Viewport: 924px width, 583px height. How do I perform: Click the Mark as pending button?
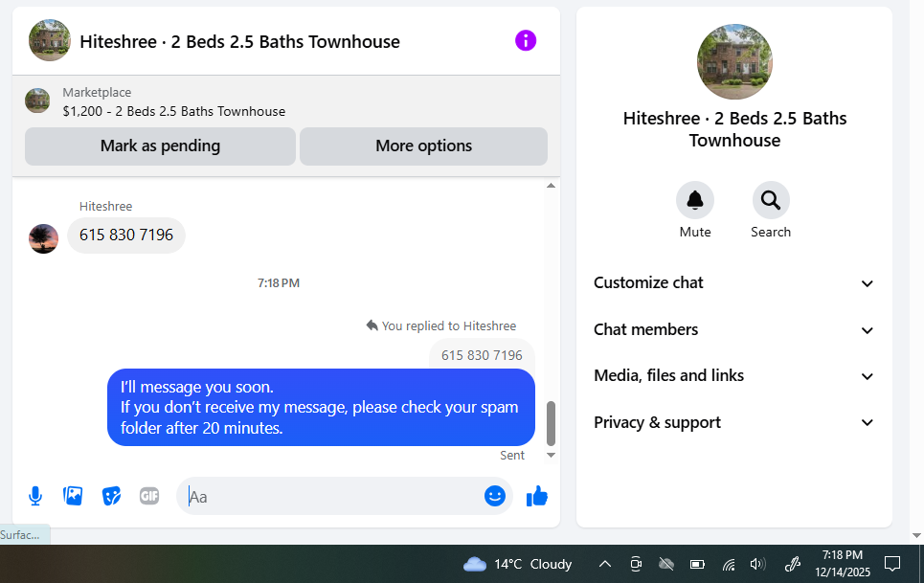pos(160,146)
